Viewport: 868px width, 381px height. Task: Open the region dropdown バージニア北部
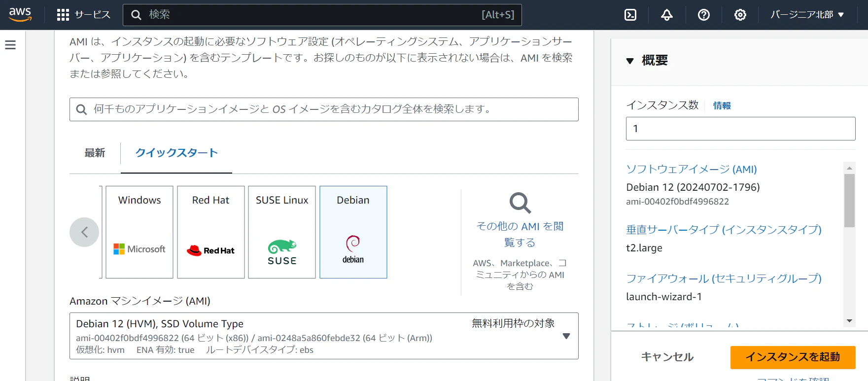coord(807,15)
